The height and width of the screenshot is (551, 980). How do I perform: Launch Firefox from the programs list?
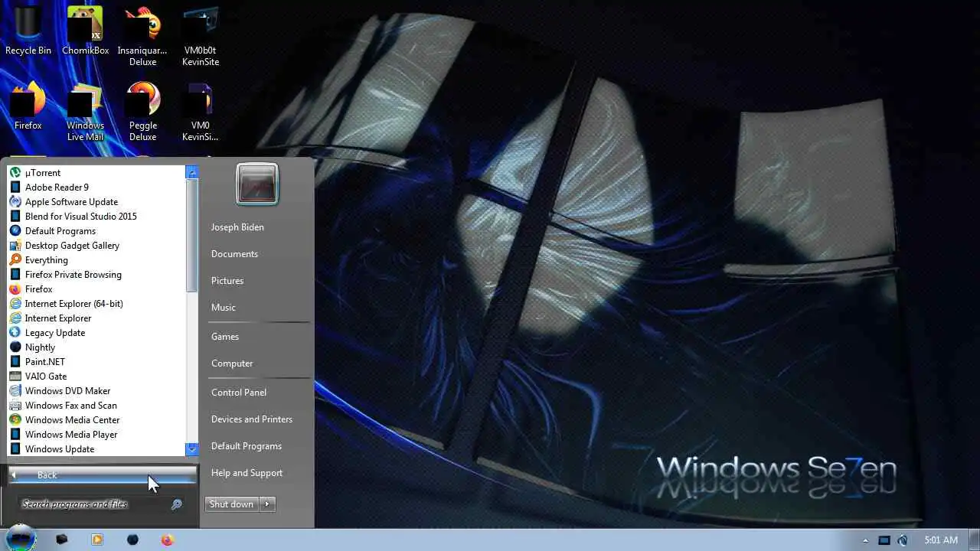96,289
